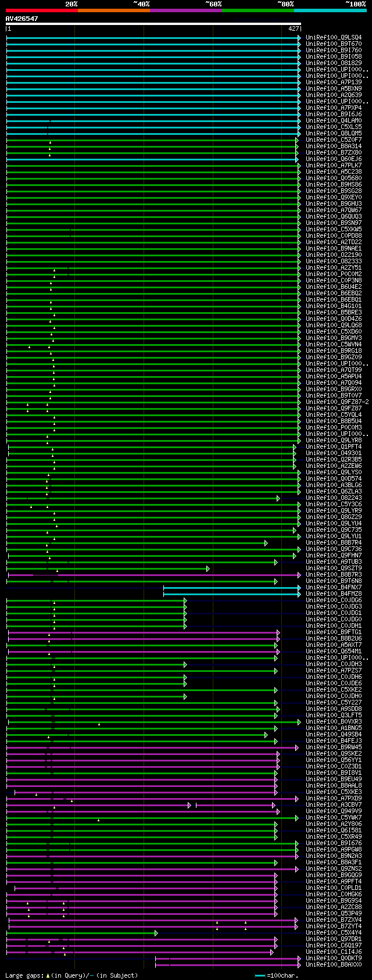Open hit UniRef100_A7P139
The width and height of the screenshot is (372, 980).
[x=334, y=82]
